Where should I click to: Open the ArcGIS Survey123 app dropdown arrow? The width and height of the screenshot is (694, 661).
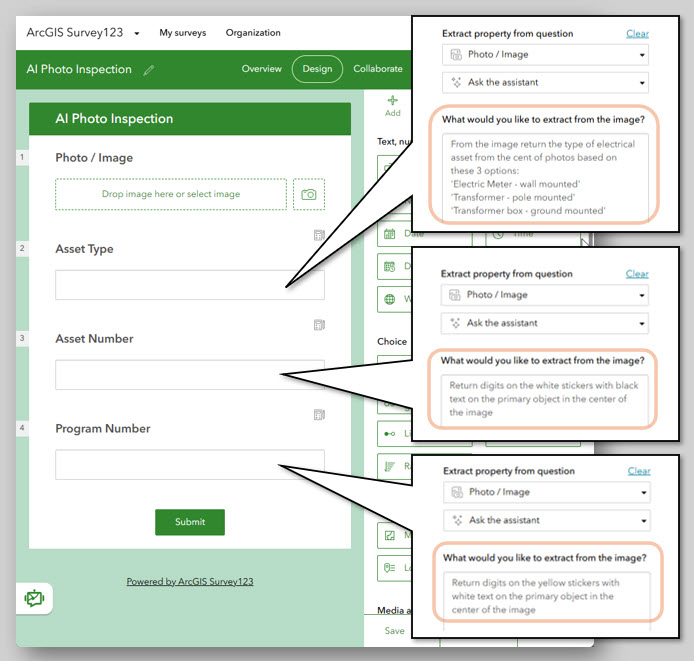pos(137,33)
